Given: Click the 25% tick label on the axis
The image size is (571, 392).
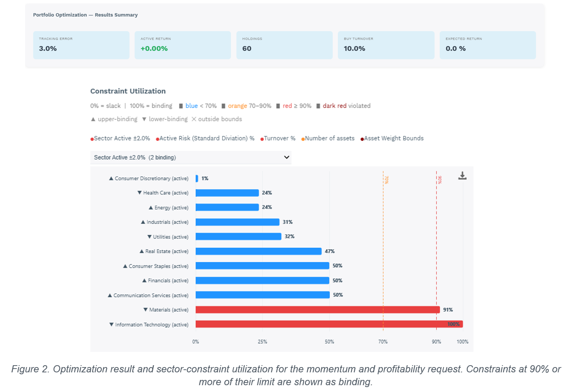Looking at the screenshot, I should tap(262, 342).
